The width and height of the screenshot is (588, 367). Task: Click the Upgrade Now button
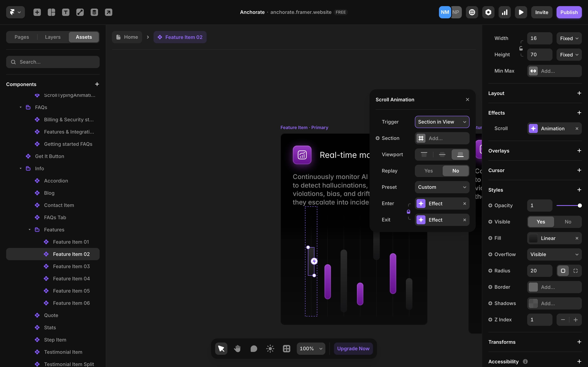point(353,349)
